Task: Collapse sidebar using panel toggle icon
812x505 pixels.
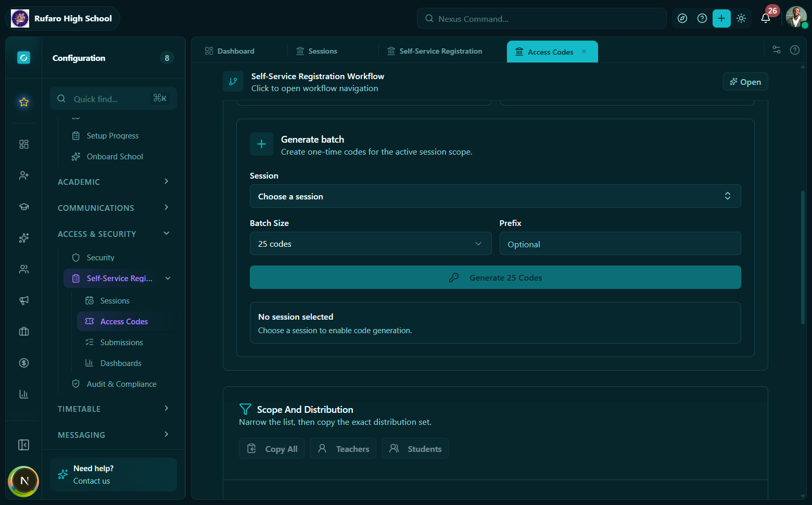Action: (x=24, y=445)
